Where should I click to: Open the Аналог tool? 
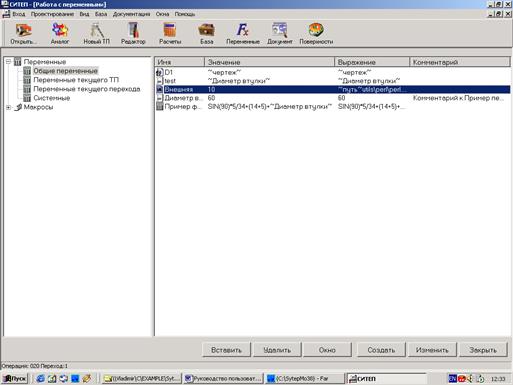click(x=60, y=33)
